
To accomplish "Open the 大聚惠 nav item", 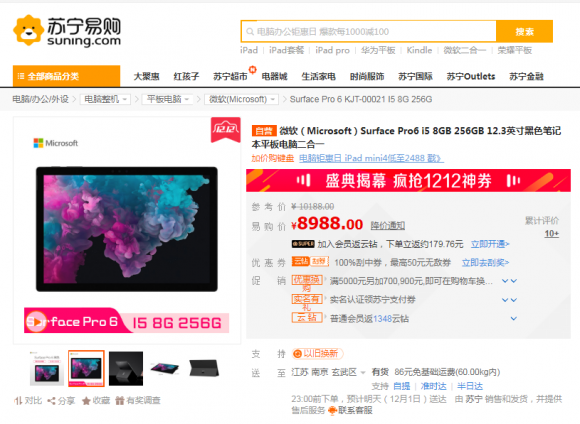I will [146, 77].
